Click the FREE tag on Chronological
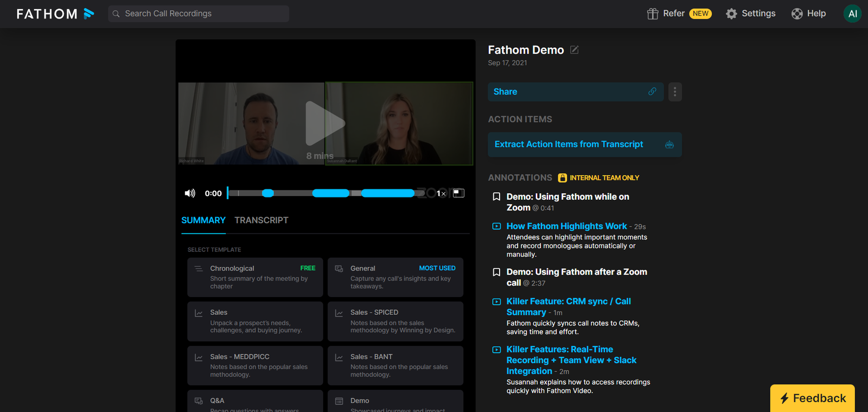868x412 pixels. [308, 268]
